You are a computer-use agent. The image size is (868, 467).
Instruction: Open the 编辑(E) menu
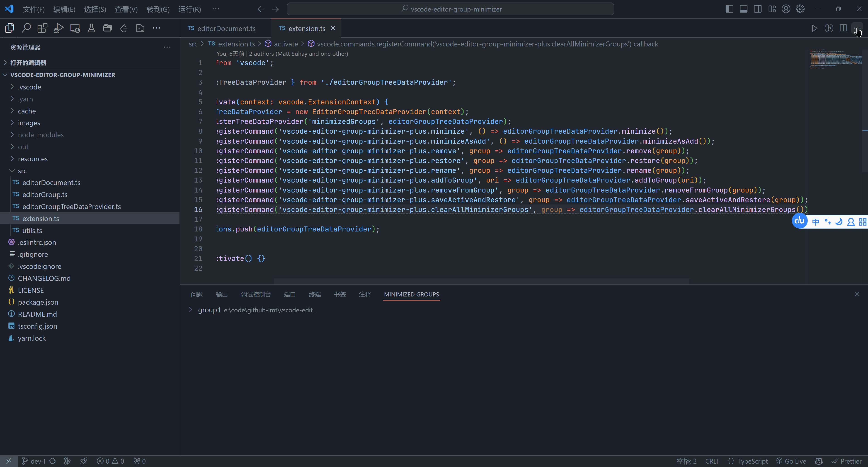[x=64, y=9]
